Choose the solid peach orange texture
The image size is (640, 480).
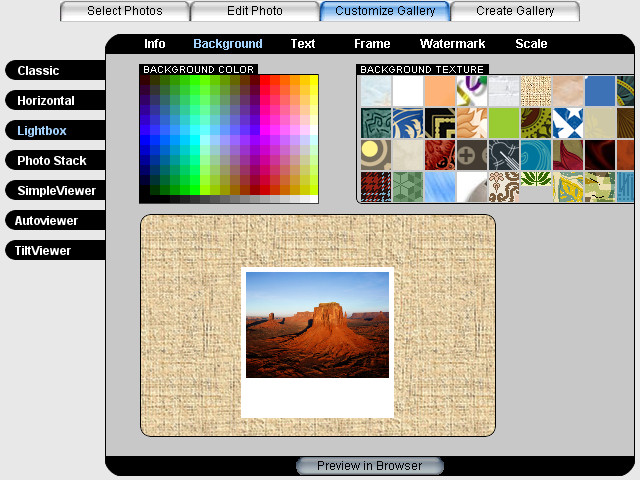pos(440,91)
